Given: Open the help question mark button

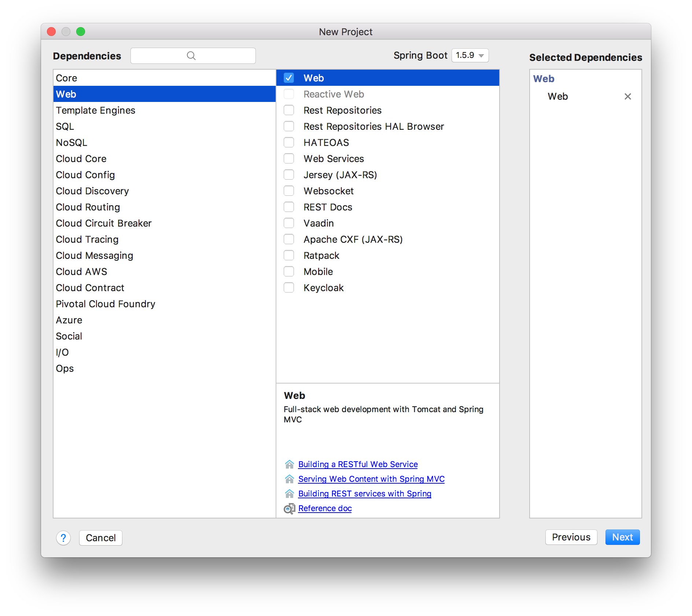Looking at the screenshot, I should [x=63, y=538].
